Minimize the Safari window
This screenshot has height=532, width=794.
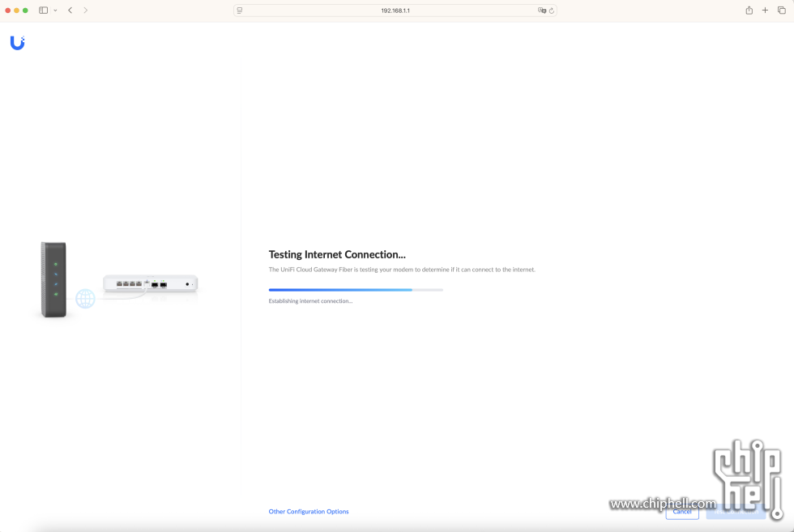[x=17, y=11]
